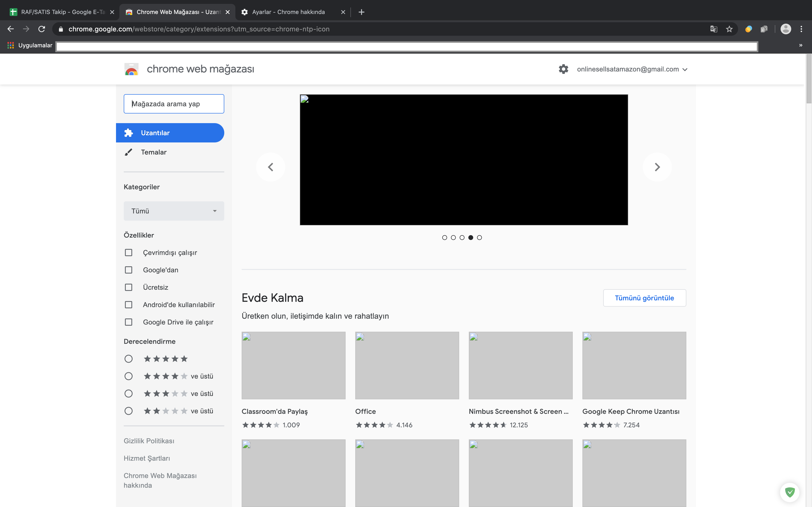
Task: Show previous carousel slide arrow
Action: click(271, 167)
